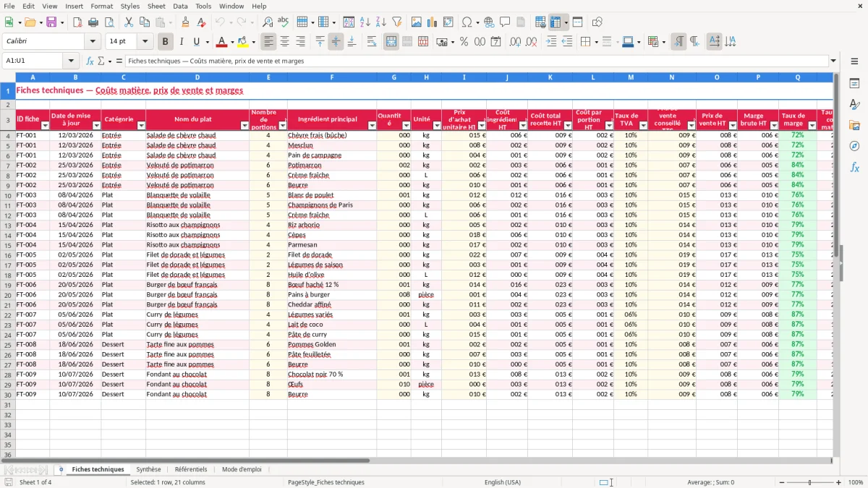Click the column D header
Screen dimensions: 868x488
pos(197,77)
